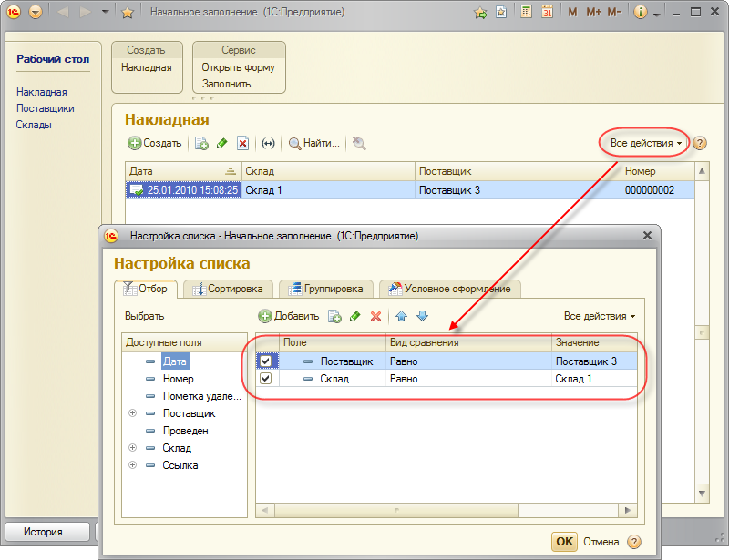
Task: Open the calculator icon in title bar
Action: coord(527,13)
